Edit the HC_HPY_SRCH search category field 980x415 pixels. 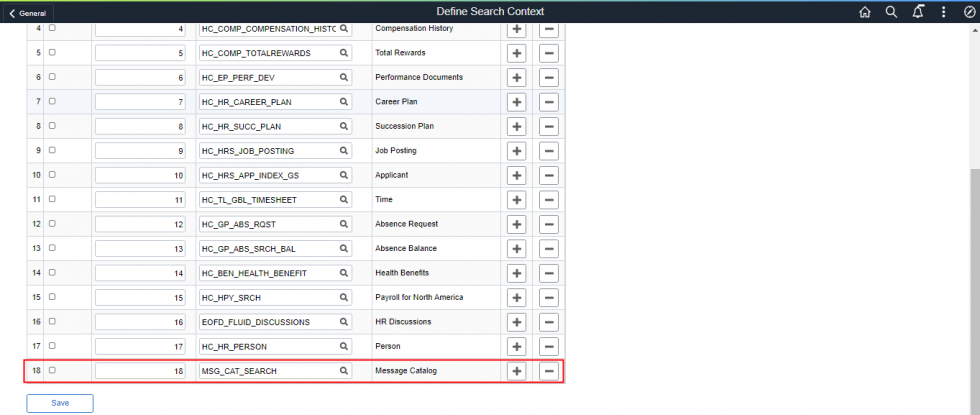pyautogui.click(x=275, y=298)
